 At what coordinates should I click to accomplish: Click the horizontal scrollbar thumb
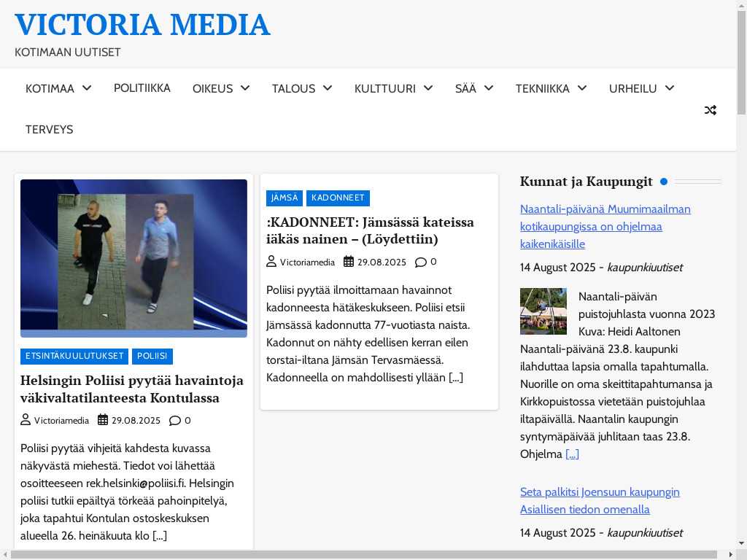coord(363,555)
